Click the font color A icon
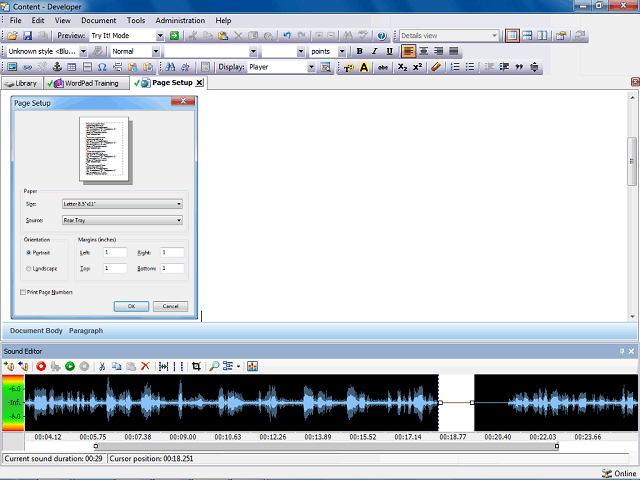Image resolution: width=640 pixels, height=480 pixels. click(364, 67)
